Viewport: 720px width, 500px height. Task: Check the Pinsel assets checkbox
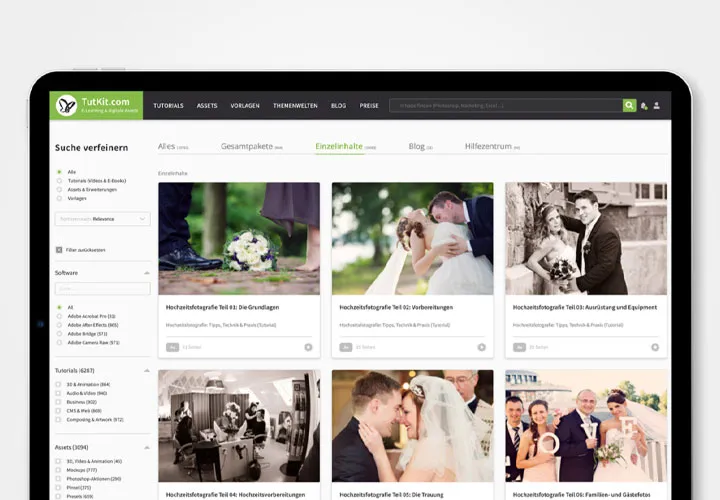tap(58, 488)
